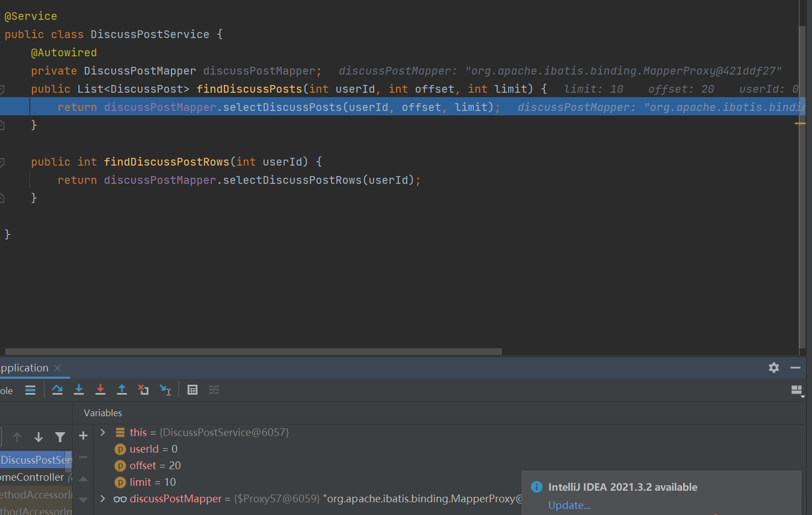Click the 'offset = 20' variable row
The image size is (812, 515).
tap(450, 466)
